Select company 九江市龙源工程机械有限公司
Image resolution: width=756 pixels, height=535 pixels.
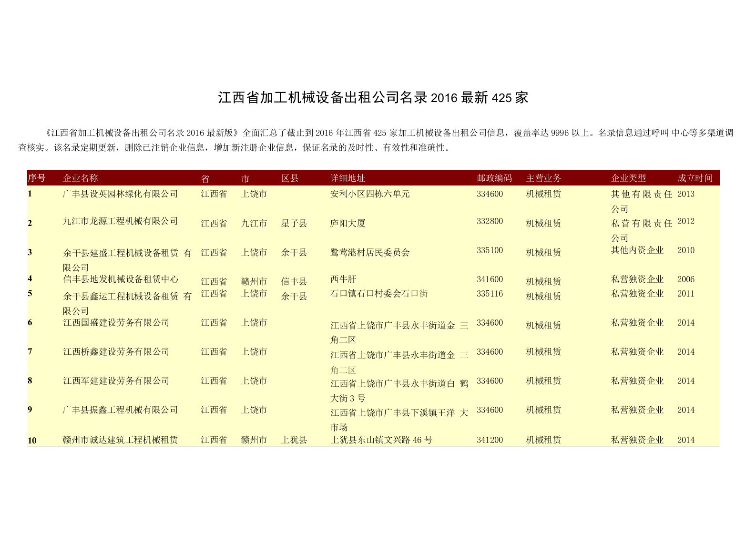pos(121,221)
